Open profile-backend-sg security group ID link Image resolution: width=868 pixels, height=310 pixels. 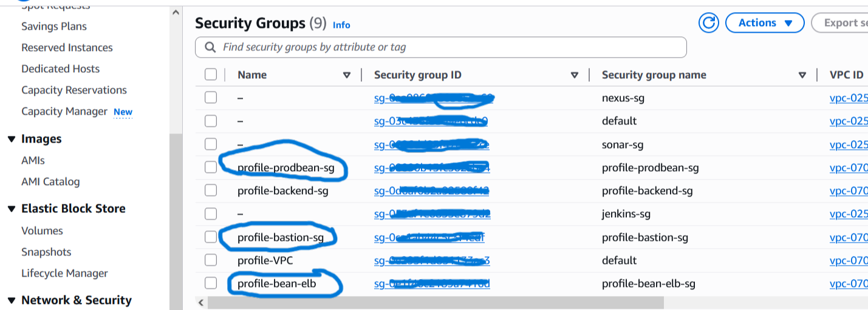[x=431, y=190]
